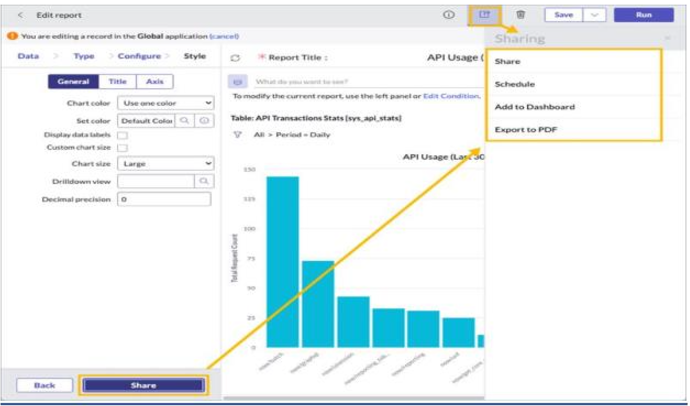Click the Drilldown view lookup magnifier
The height and width of the screenshot is (406, 690).
204,181
